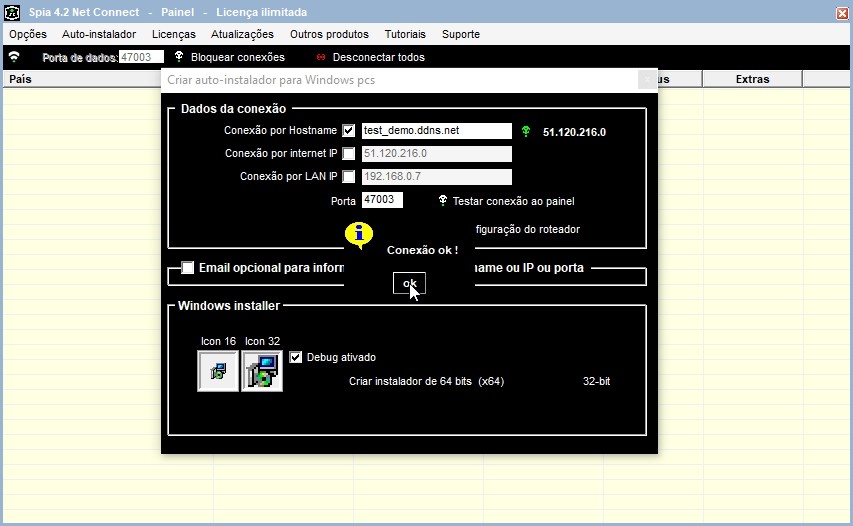This screenshot has height=526, width=853.
Task: Click Bloquear conexões label
Action: point(238,57)
